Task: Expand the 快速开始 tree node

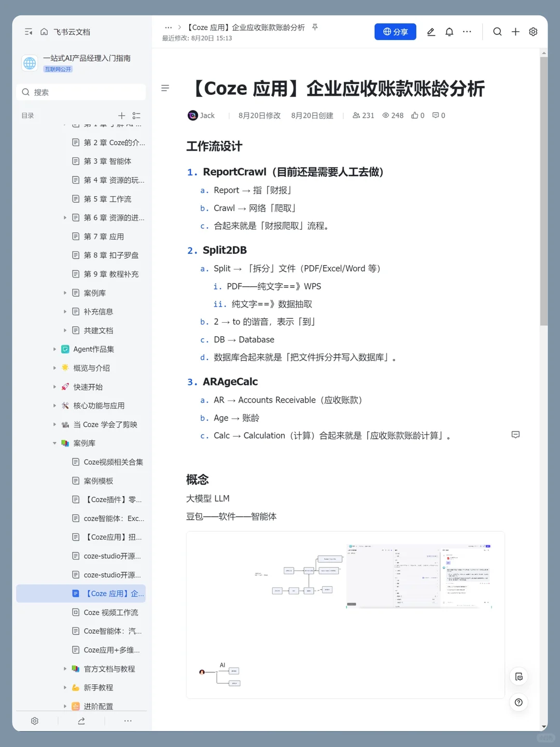Action: pos(54,387)
